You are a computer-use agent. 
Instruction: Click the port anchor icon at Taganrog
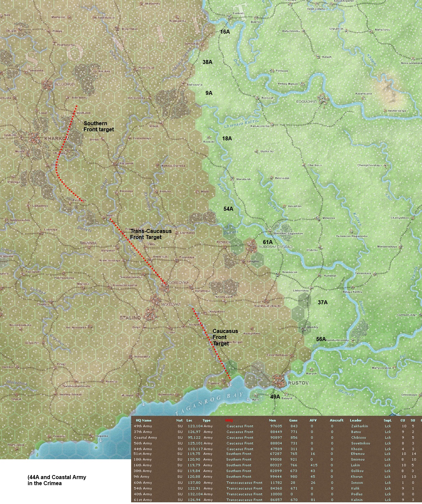tap(231, 384)
